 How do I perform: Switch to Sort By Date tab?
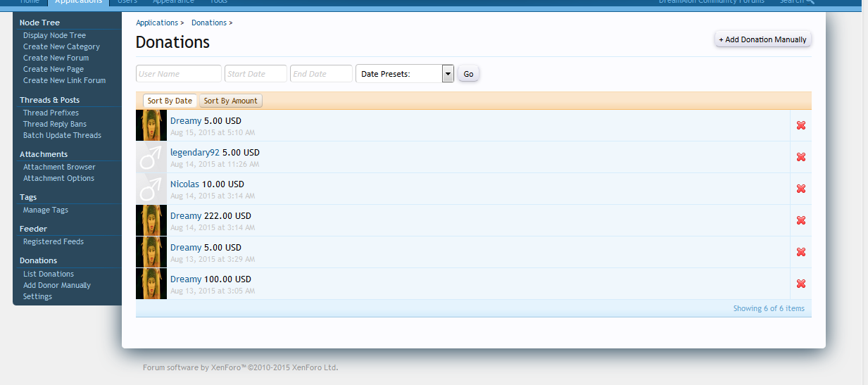(170, 101)
